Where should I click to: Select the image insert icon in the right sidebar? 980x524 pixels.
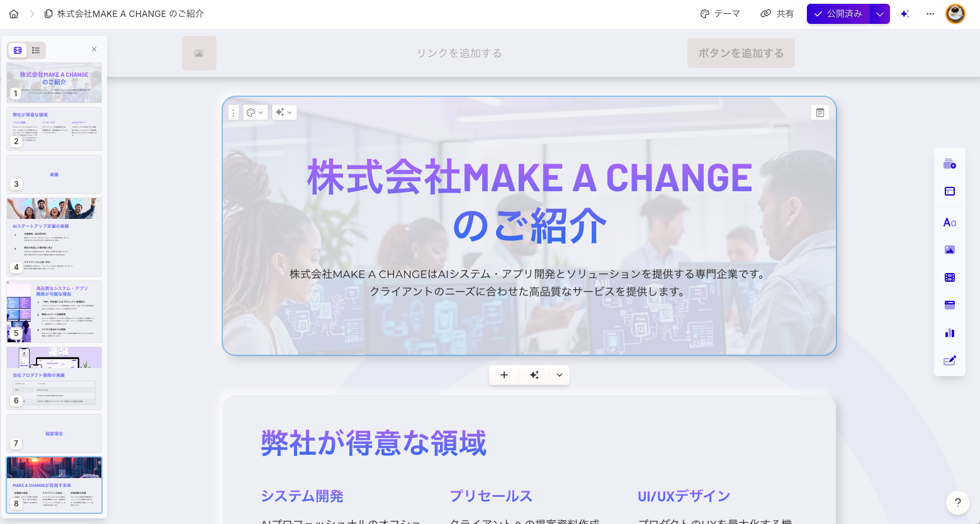pyautogui.click(x=950, y=249)
